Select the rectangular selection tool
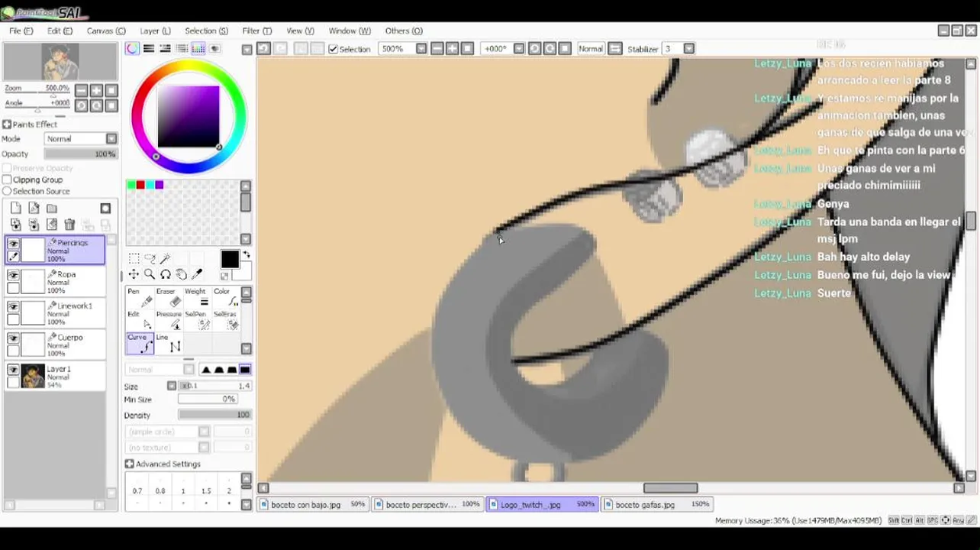 pos(134,259)
